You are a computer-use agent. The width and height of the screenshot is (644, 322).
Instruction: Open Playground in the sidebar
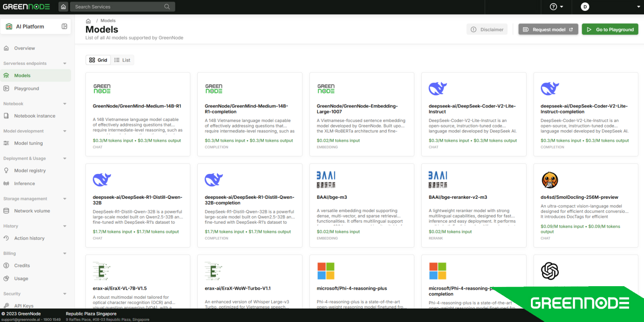tap(27, 89)
